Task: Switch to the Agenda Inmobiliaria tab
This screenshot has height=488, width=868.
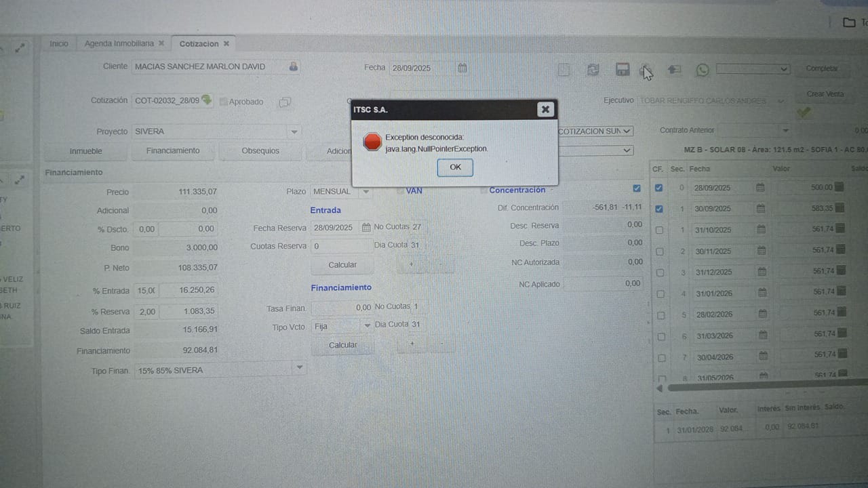Action: [x=119, y=43]
